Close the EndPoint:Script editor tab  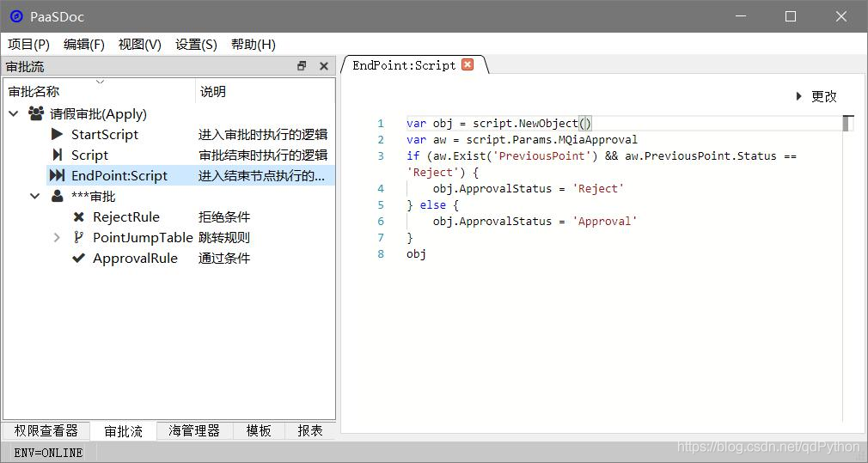tap(468, 64)
